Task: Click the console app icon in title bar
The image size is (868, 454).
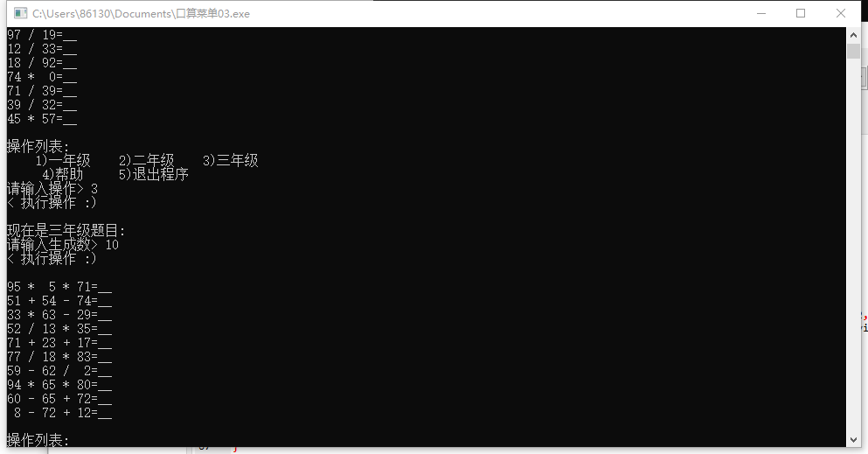Action: [20, 13]
